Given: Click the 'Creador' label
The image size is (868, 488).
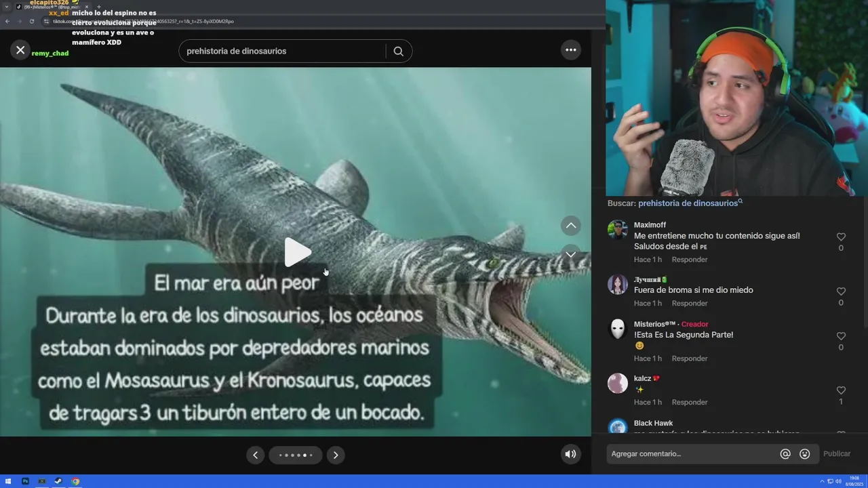Looking at the screenshot, I should click(x=694, y=324).
